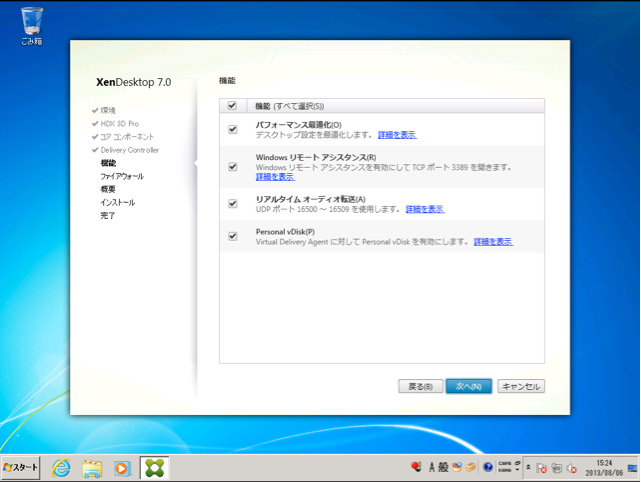Image resolution: width=641 pixels, height=482 pixels.
Task: Click the Personal vDisk(P) feature title
Action: pos(285,232)
